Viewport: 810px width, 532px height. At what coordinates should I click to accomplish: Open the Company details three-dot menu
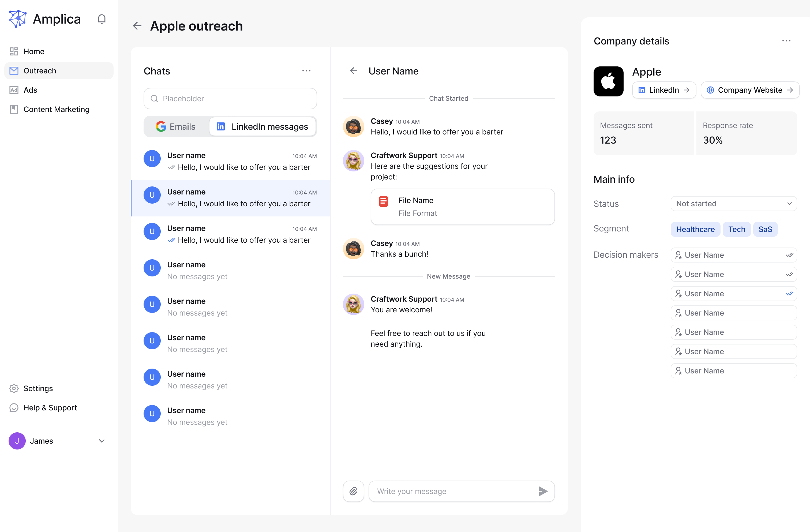tap(786, 41)
